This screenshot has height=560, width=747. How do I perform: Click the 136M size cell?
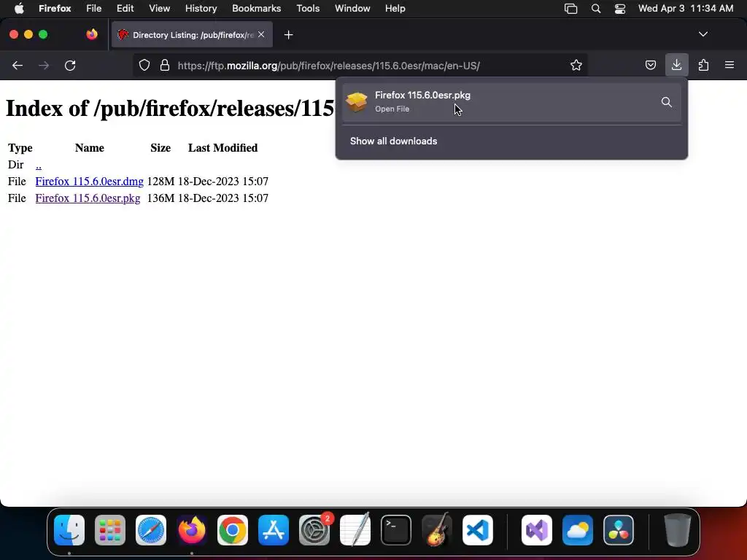point(160,198)
